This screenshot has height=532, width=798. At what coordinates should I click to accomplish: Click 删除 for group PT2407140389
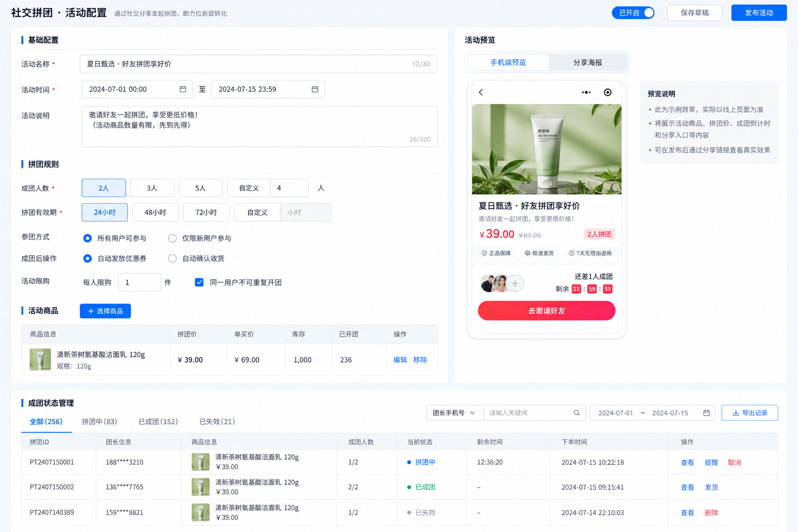click(x=712, y=513)
